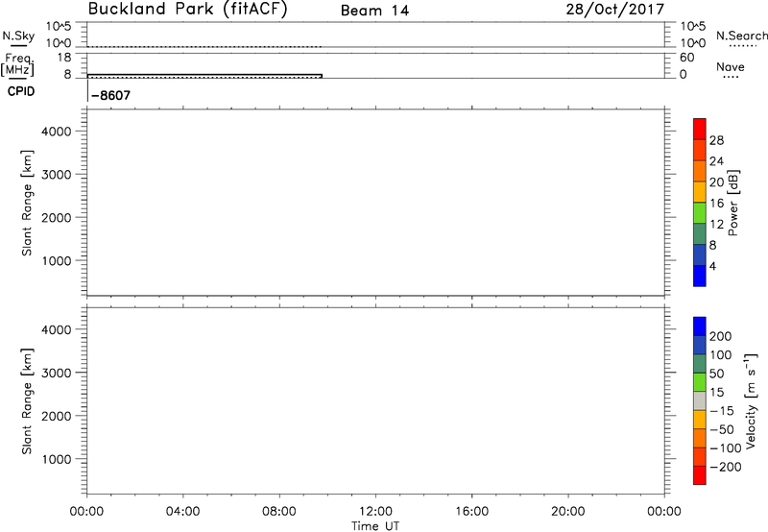The image size is (768, 532).
Task: Select the blue 4 dB power swatch
Action: pyautogui.click(x=700, y=276)
